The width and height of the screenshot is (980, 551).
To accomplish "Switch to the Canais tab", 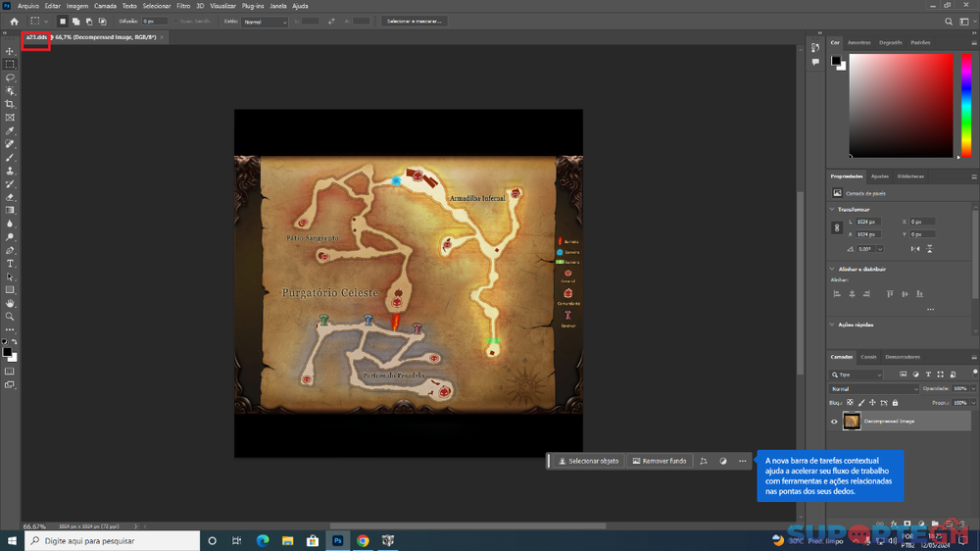I will [x=868, y=356].
